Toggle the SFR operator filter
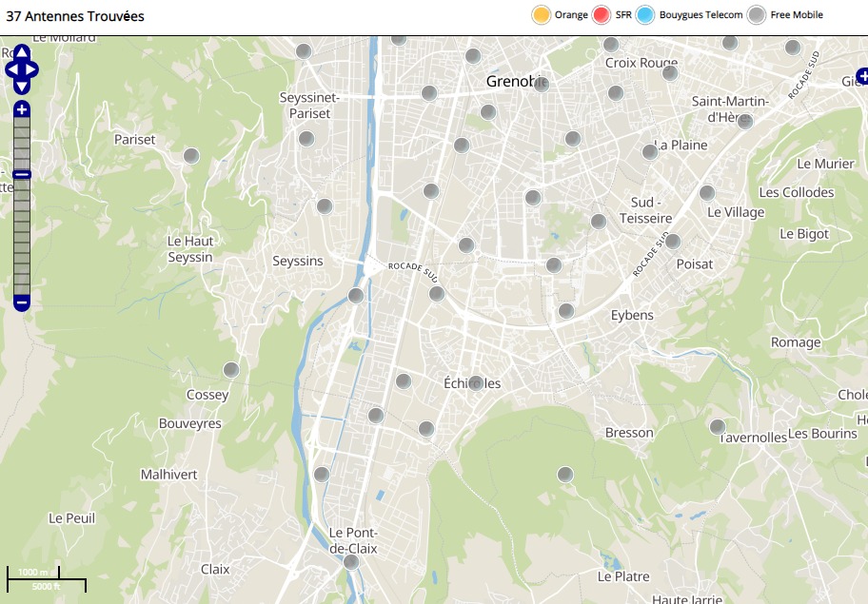The image size is (868, 604). pos(601,15)
